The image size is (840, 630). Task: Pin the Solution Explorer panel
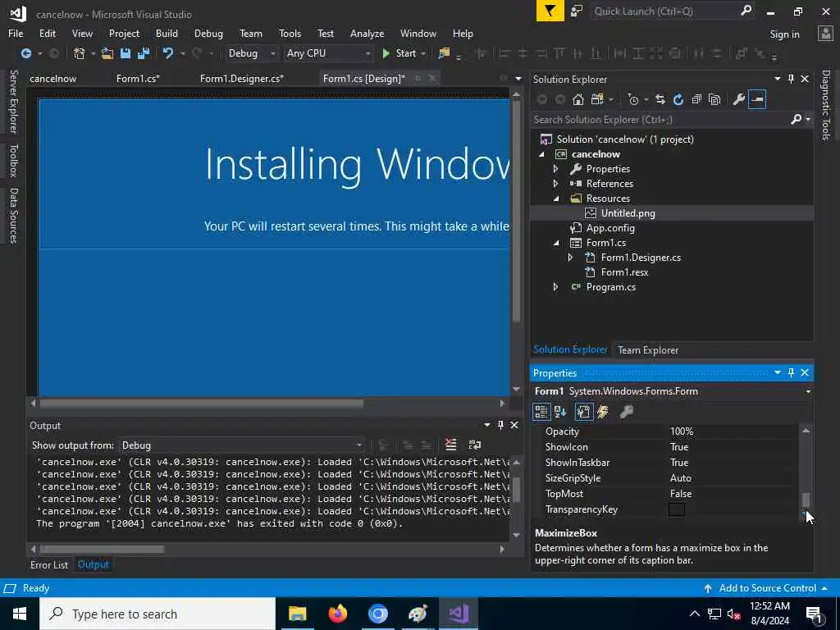pyautogui.click(x=792, y=79)
